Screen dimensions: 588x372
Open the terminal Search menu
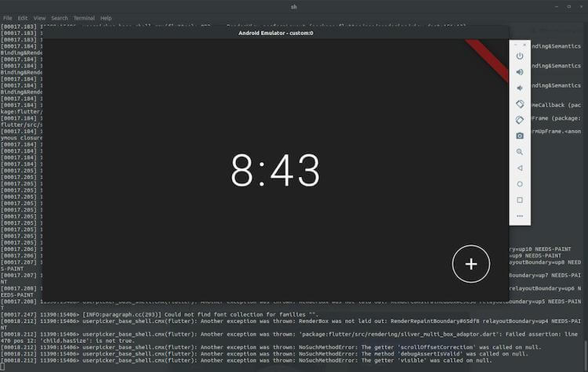[x=60, y=17]
